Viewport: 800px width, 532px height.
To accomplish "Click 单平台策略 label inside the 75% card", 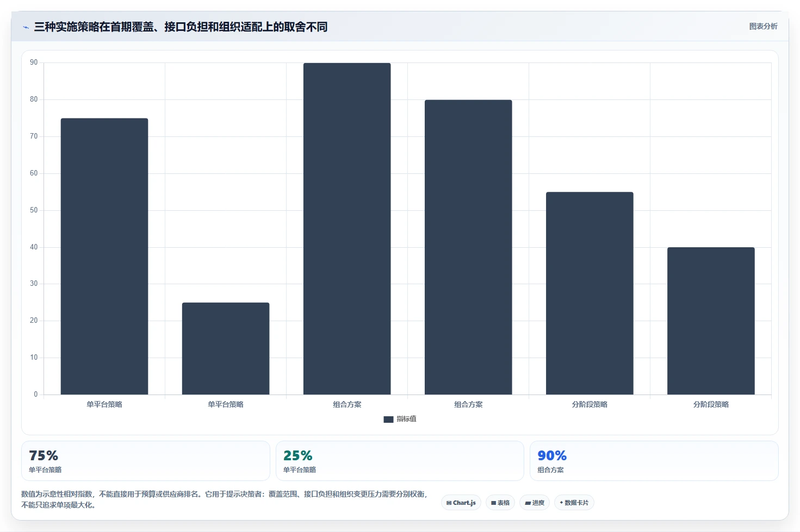I will click(45, 470).
